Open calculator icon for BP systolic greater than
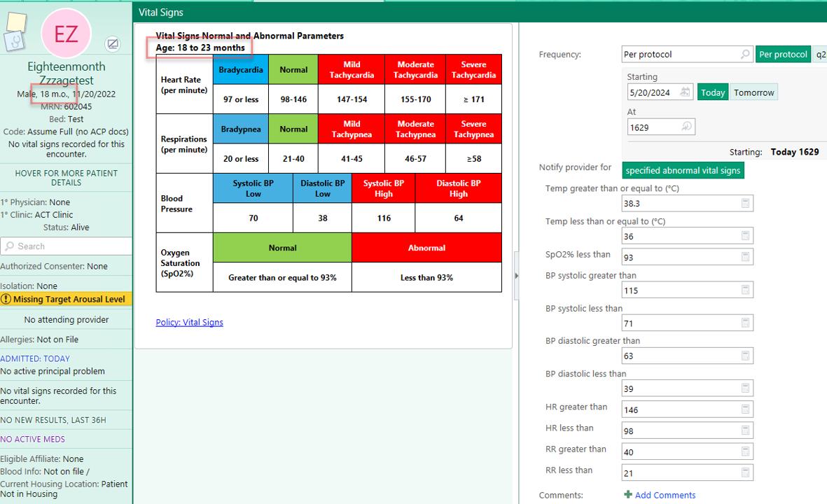Image resolution: width=827 pixels, height=504 pixels. (745, 289)
